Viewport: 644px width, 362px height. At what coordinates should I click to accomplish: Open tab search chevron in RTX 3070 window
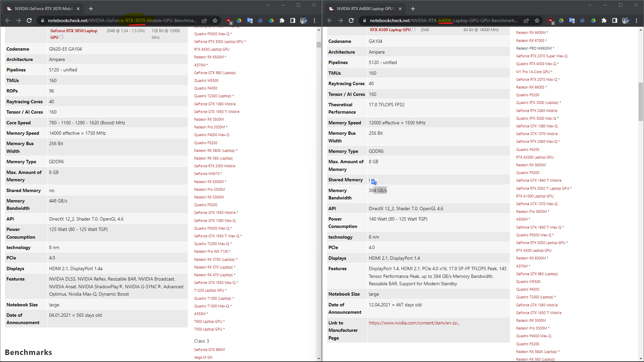[x=267, y=5]
